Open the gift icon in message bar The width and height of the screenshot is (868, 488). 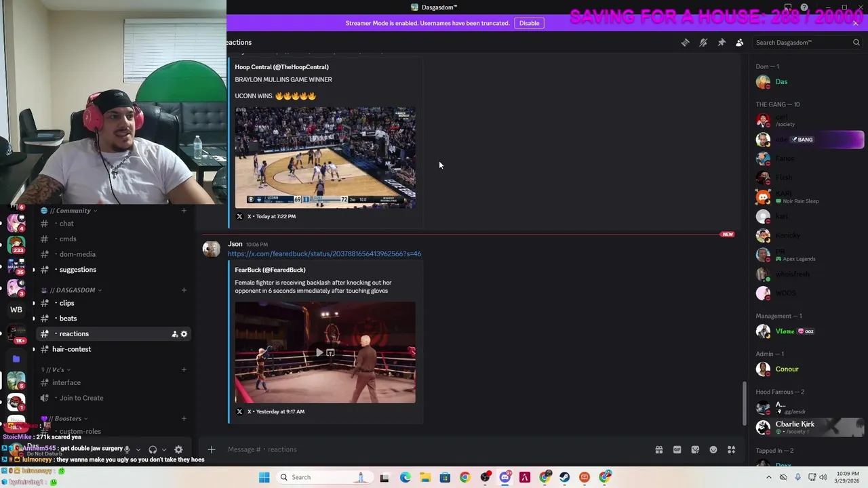pyautogui.click(x=658, y=449)
